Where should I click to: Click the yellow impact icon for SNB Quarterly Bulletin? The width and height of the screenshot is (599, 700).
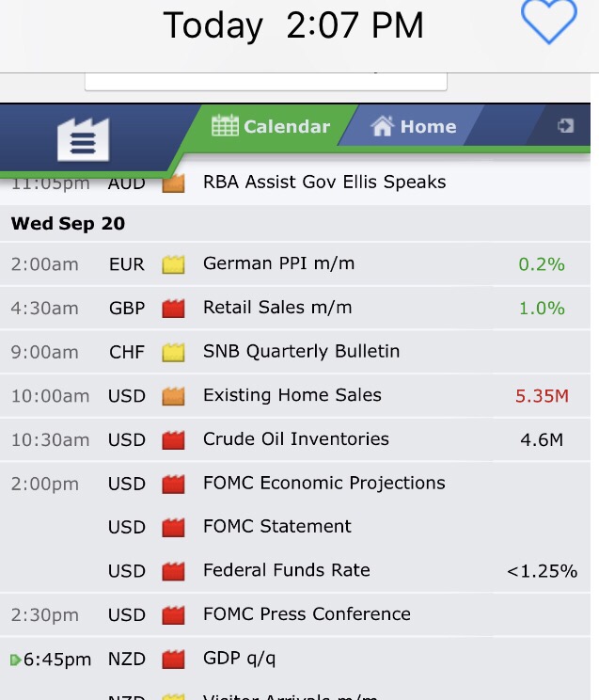point(173,352)
